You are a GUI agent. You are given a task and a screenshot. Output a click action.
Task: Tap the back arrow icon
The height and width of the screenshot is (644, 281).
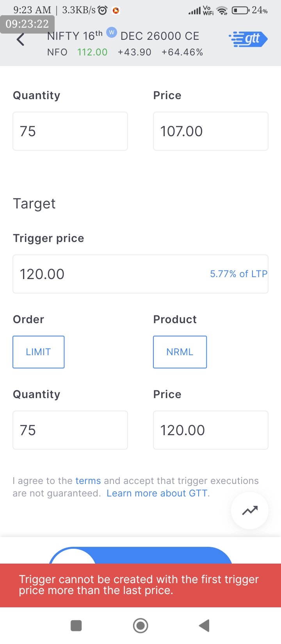(21, 39)
